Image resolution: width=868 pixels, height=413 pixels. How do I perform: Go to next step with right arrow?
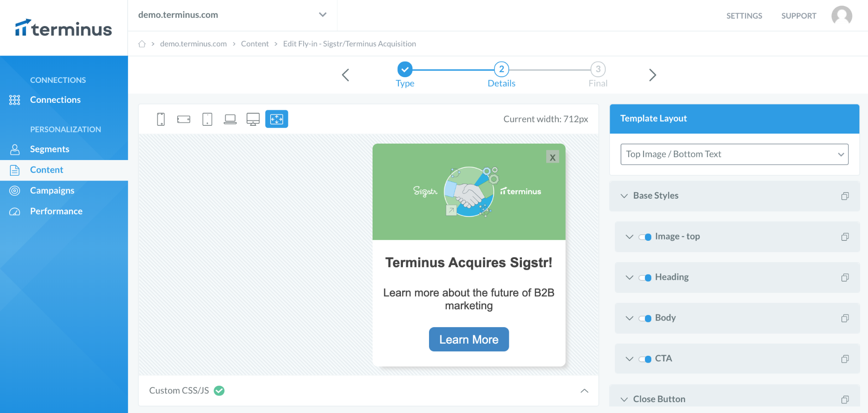652,75
